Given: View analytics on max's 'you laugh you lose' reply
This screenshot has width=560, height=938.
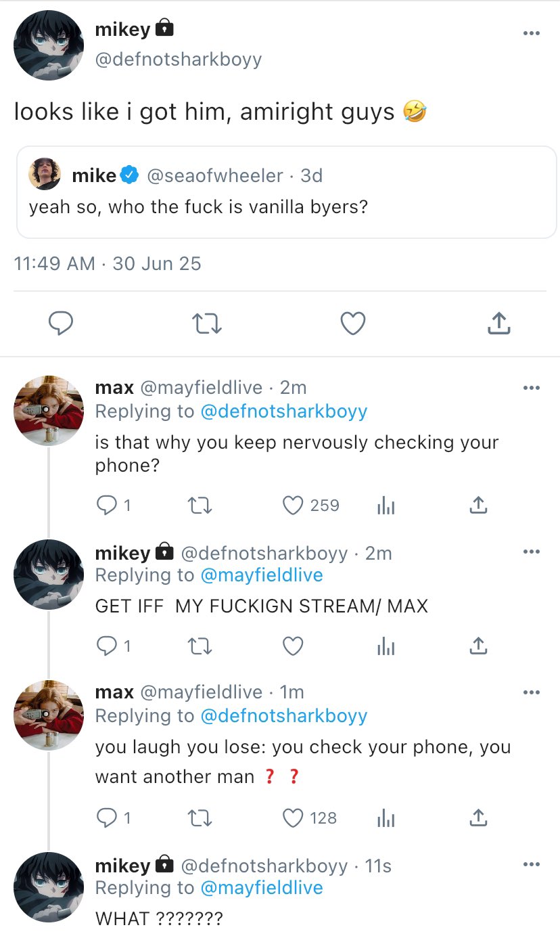Looking at the screenshot, I should pos(386,818).
